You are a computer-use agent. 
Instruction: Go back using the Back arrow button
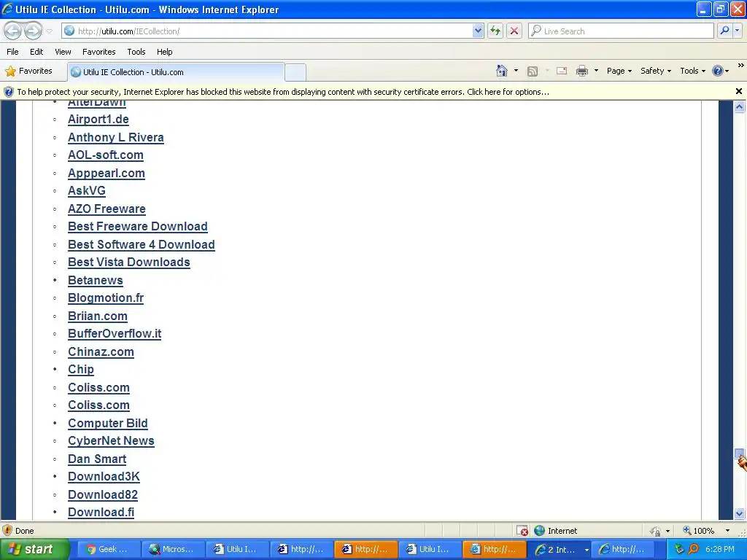coord(13,31)
